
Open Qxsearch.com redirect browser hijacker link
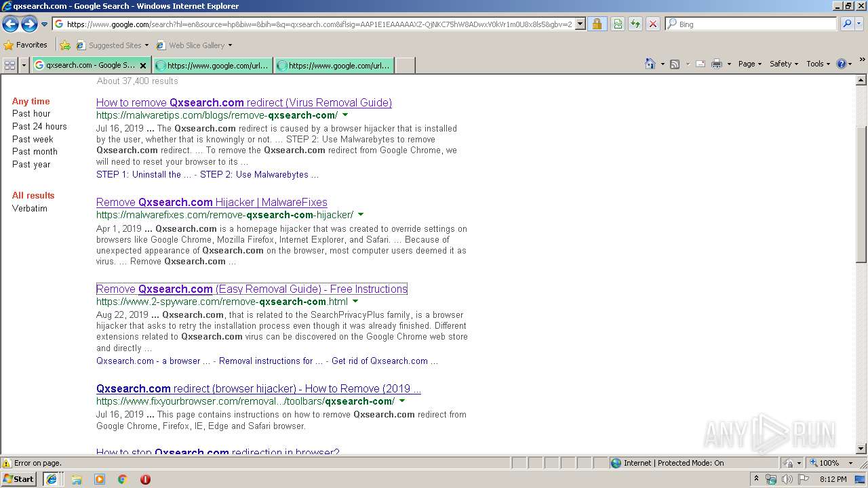(258, 389)
